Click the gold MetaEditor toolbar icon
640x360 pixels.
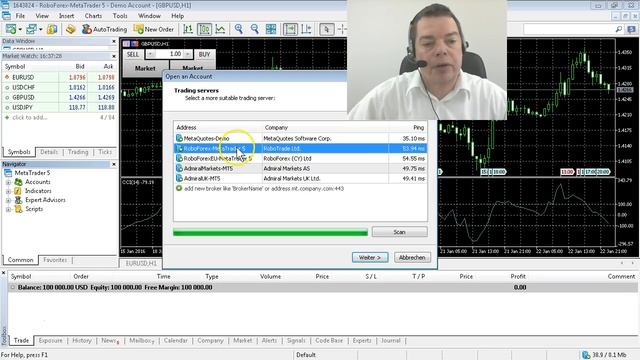point(71,29)
